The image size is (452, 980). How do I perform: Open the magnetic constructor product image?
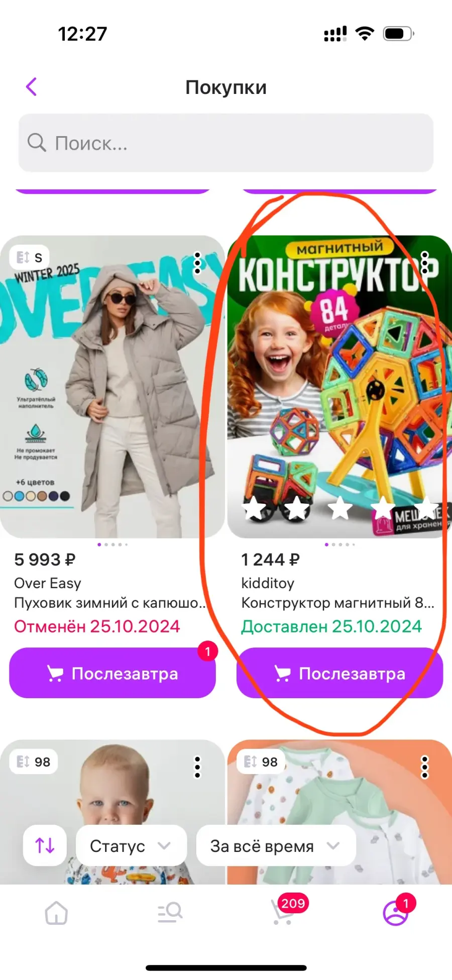tap(340, 386)
